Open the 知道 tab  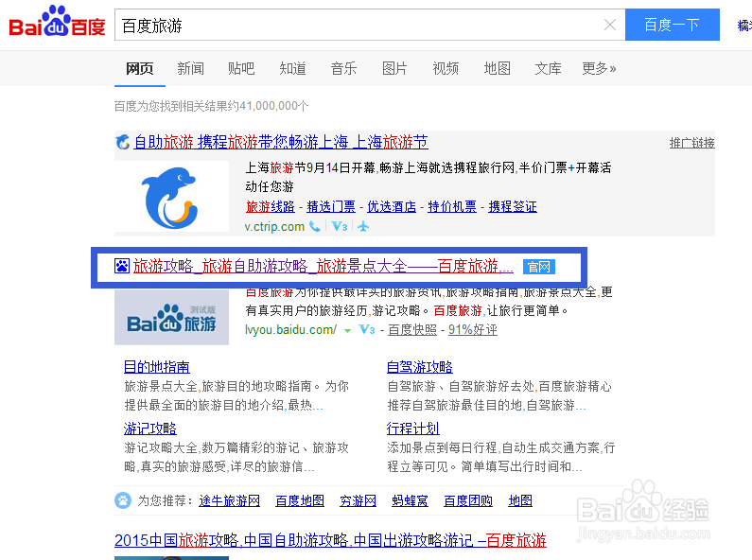point(292,68)
